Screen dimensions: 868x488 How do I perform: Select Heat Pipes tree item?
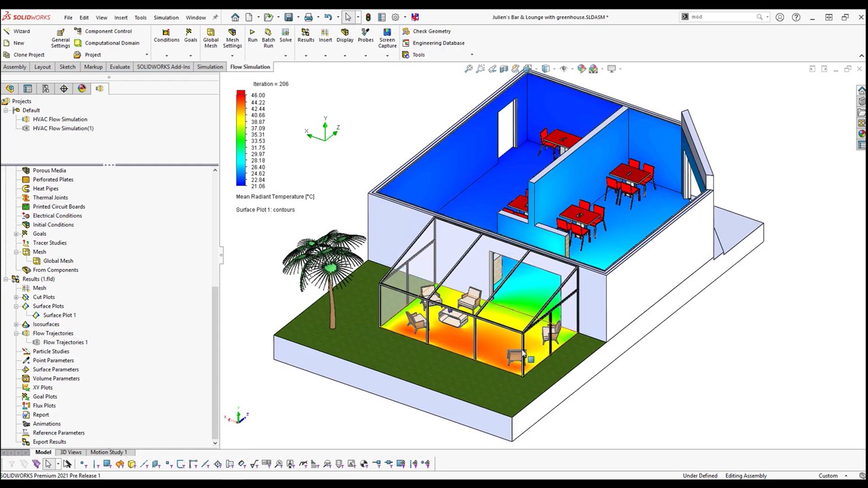[x=45, y=188]
